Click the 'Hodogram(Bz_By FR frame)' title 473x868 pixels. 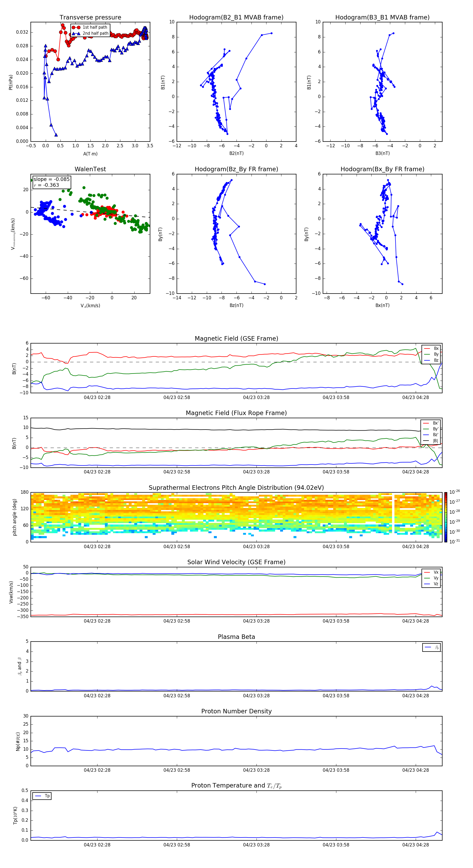pos(236,169)
